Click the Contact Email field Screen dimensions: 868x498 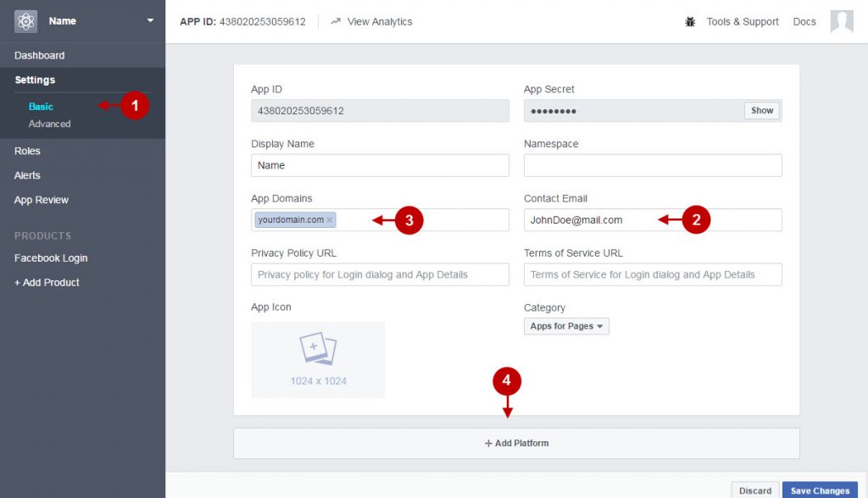coord(653,219)
